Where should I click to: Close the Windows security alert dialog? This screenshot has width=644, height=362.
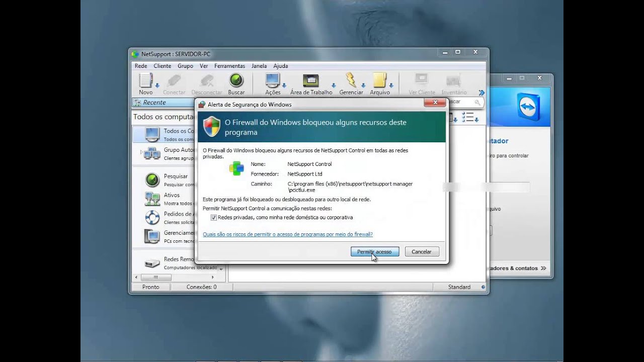click(x=435, y=103)
